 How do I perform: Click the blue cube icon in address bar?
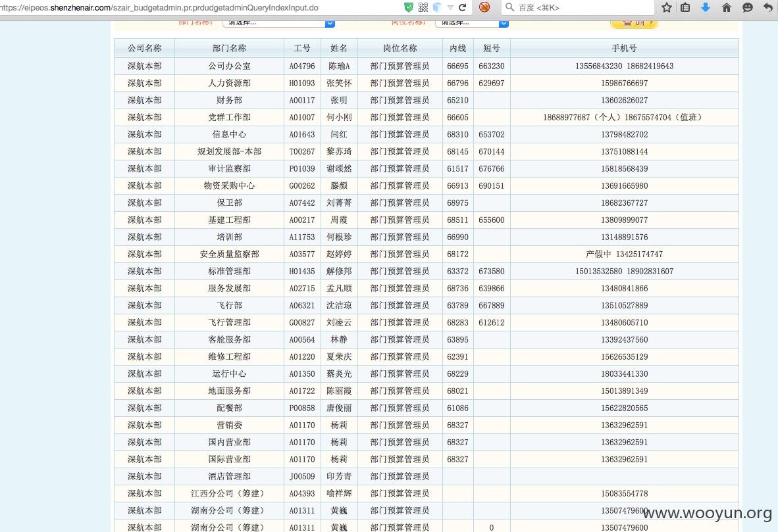pyautogui.click(x=437, y=7)
